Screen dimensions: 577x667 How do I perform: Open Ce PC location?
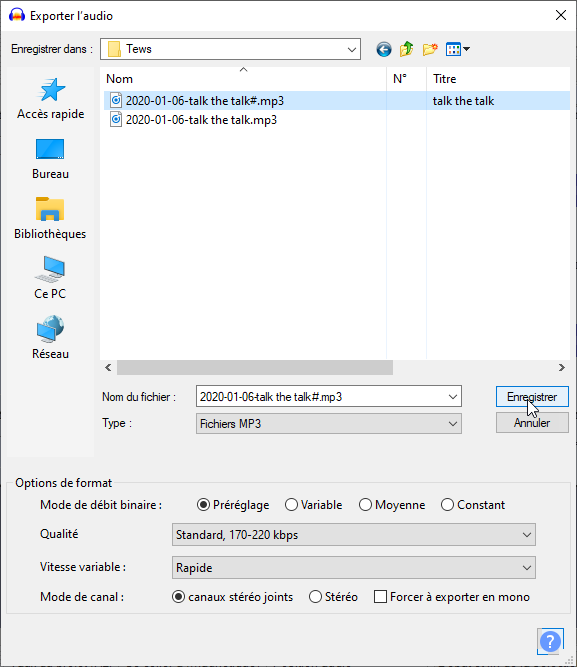point(50,278)
